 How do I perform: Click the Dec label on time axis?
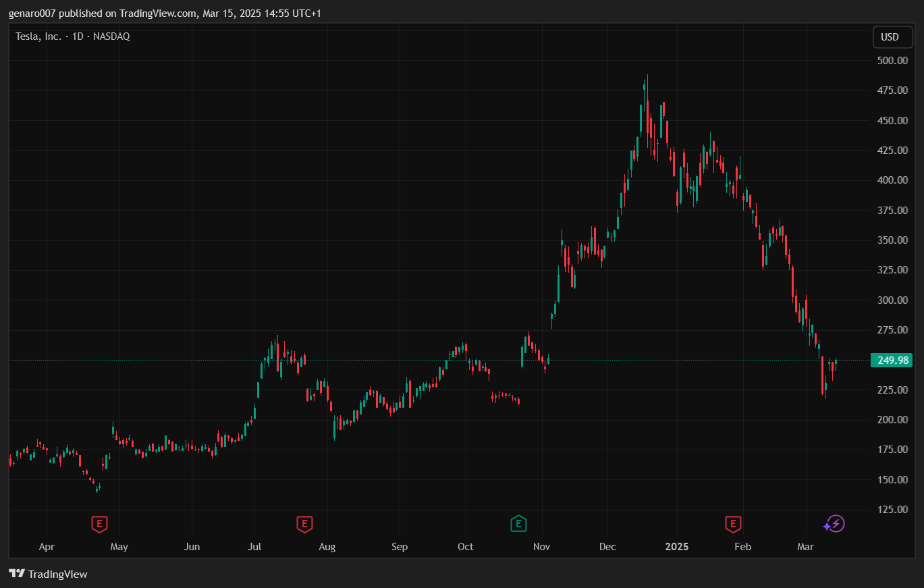[x=607, y=547]
